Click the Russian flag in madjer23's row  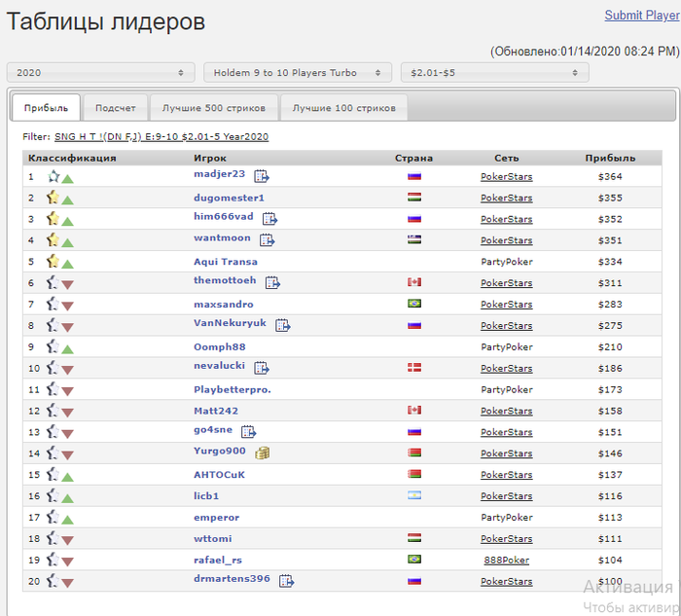[414, 176]
